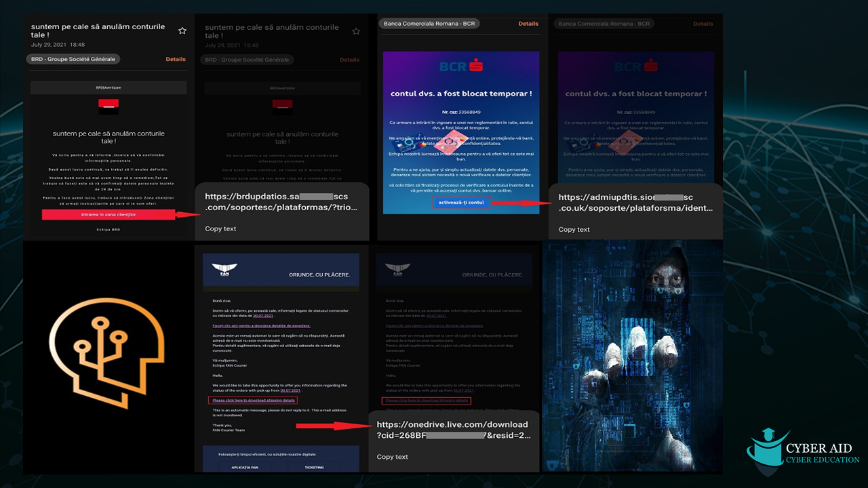Click the red BRD logo in the undimmed email
Image resolution: width=868 pixels, height=488 pixels.
(x=108, y=106)
